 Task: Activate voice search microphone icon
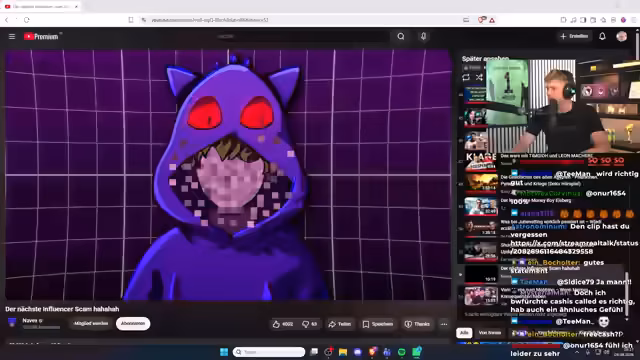click(423, 36)
